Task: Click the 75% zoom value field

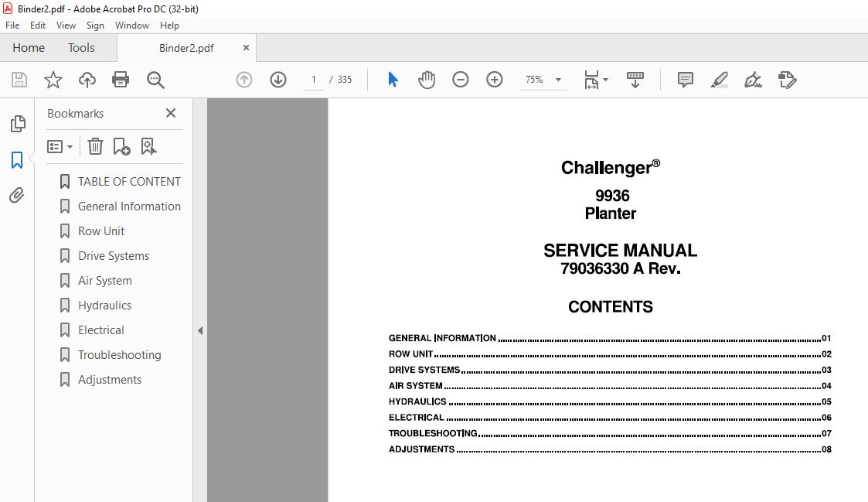Action: (534, 80)
